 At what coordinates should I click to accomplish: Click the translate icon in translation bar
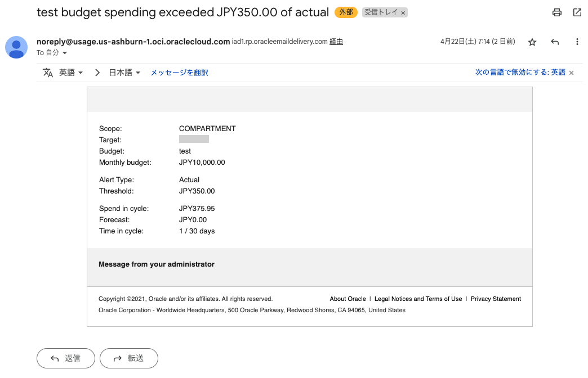click(48, 73)
